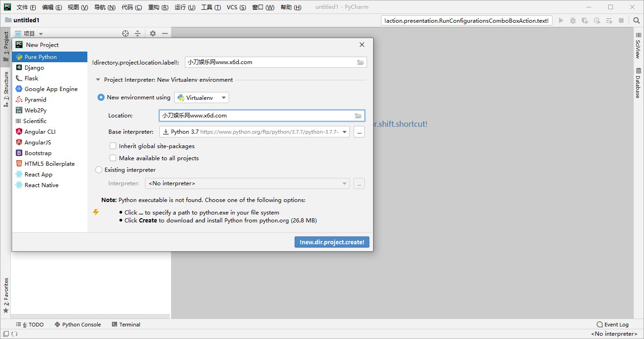Image resolution: width=644 pixels, height=339 pixels.
Task: Select Flask project type
Action: [x=50, y=78]
